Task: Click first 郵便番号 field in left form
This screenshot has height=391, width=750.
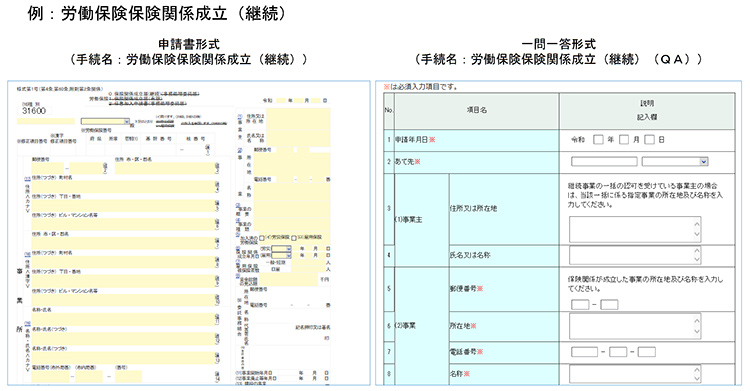Action: [47, 168]
